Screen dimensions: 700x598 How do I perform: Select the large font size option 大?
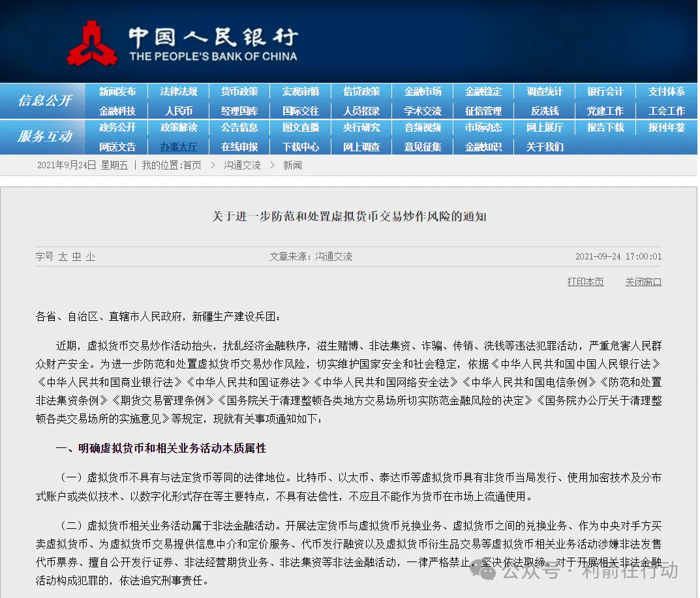[63, 257]
